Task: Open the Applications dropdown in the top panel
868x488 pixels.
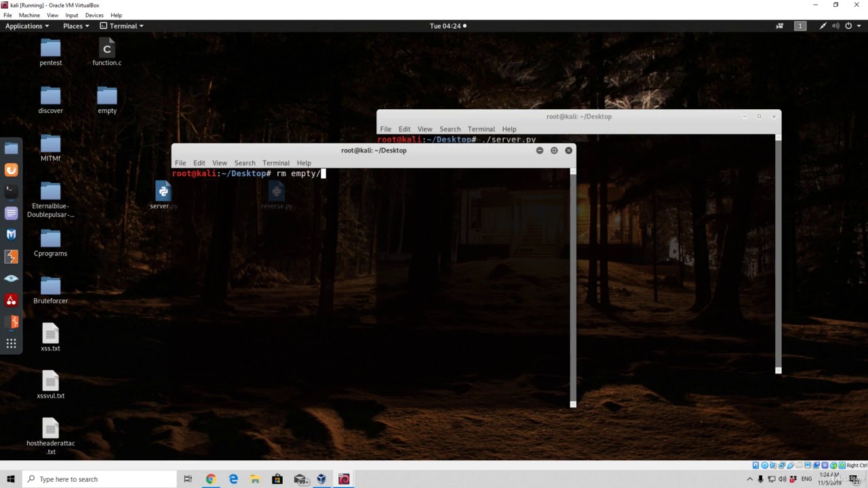Action: tap(27, 26)
